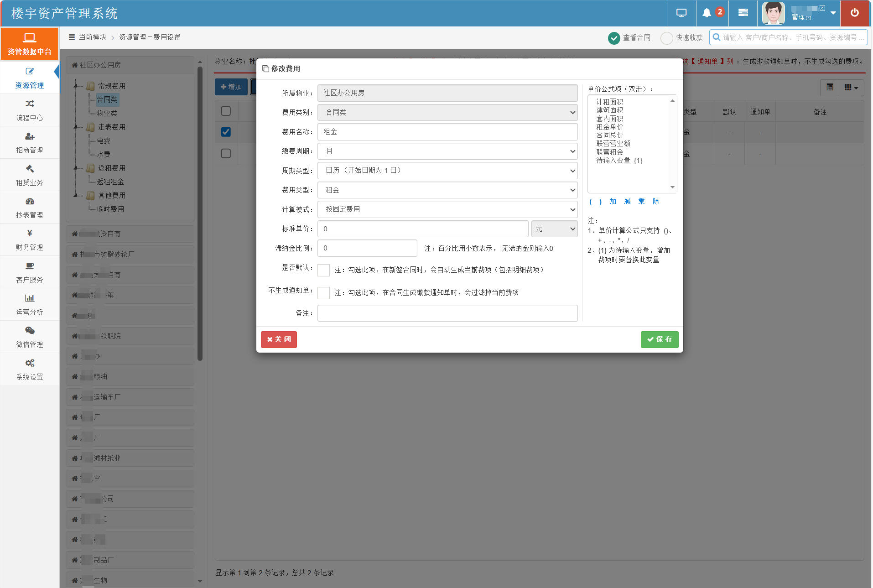Screen dimensions: 873x588
Task: Click the 乘 operator link
Action: coord(641,201)
